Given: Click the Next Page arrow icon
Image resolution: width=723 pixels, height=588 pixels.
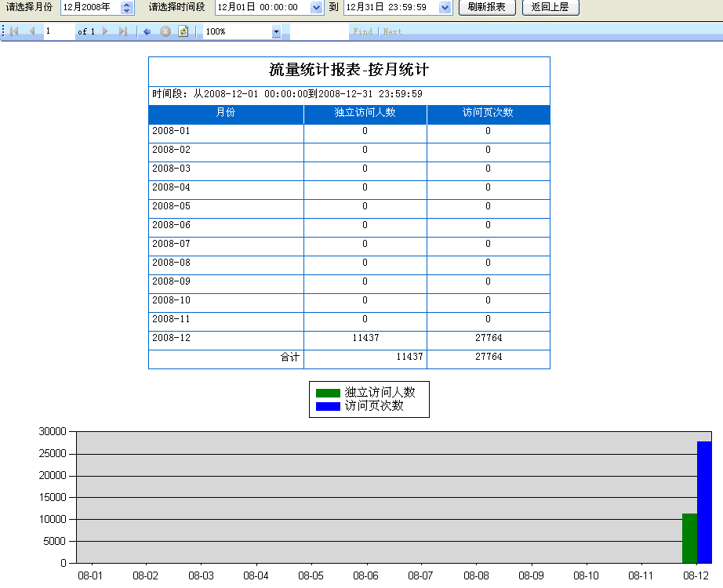Looking at the screenshot, I should tap(106, 31).
